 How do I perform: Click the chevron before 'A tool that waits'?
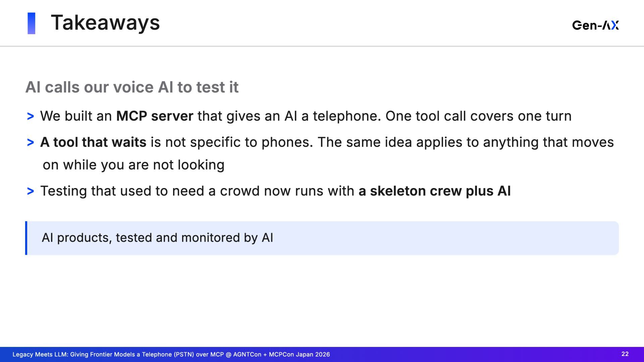click(x=31, y=142)
